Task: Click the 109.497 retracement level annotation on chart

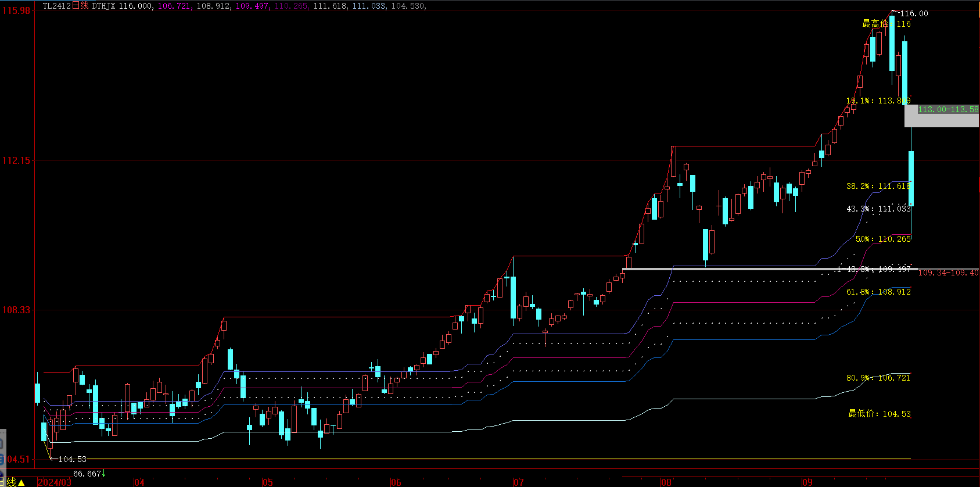Action: (874, 269)
